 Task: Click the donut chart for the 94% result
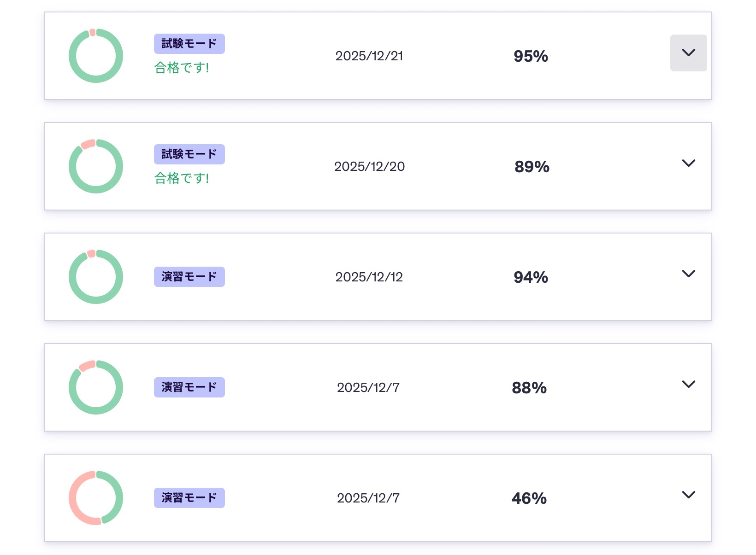[x=96, y=277]
